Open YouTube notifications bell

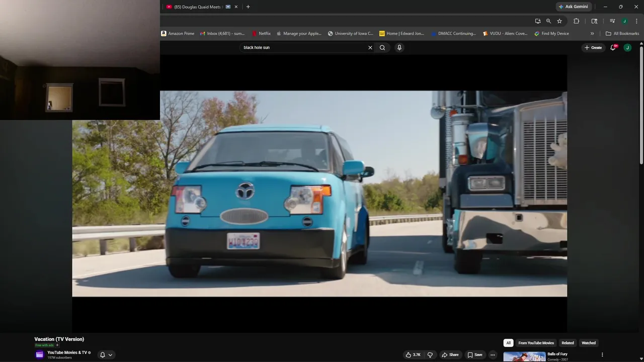[613, 47]
